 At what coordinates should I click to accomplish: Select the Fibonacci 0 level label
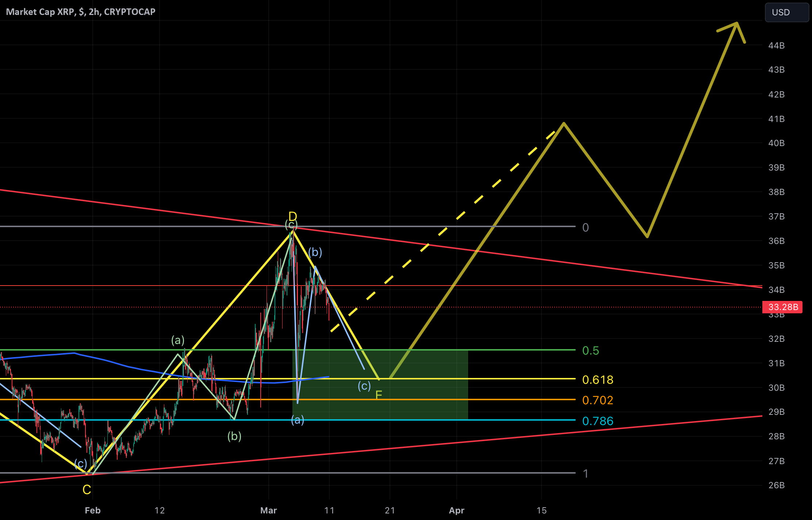(x=585, y=227)
